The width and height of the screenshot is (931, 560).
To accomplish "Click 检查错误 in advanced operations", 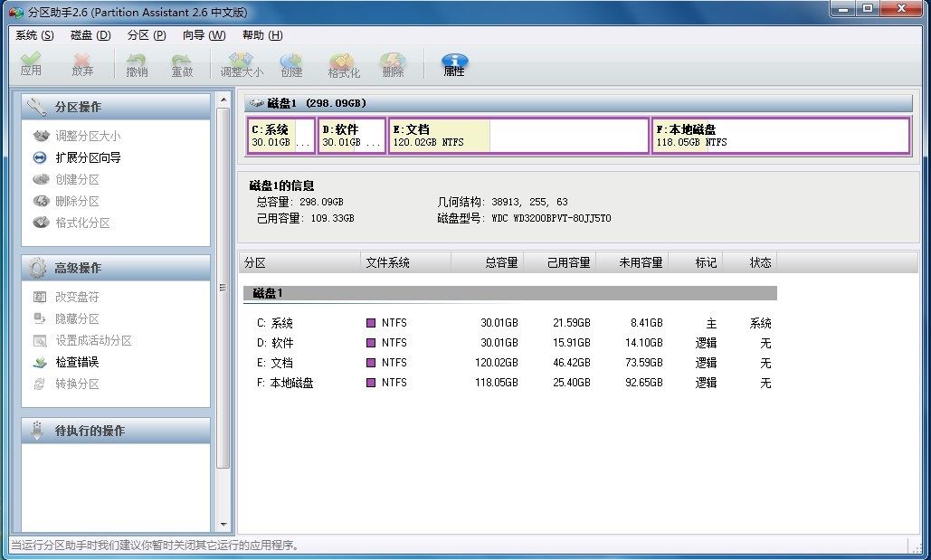I will coord(77,362).
